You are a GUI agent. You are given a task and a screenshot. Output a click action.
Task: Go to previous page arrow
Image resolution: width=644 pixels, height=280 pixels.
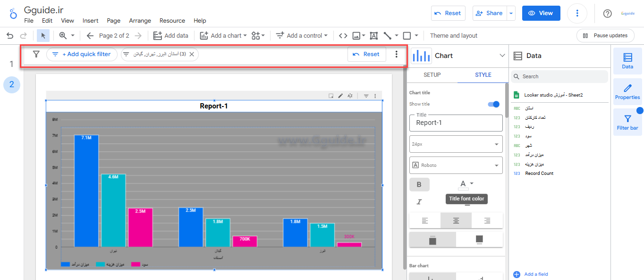coord(90,35)
